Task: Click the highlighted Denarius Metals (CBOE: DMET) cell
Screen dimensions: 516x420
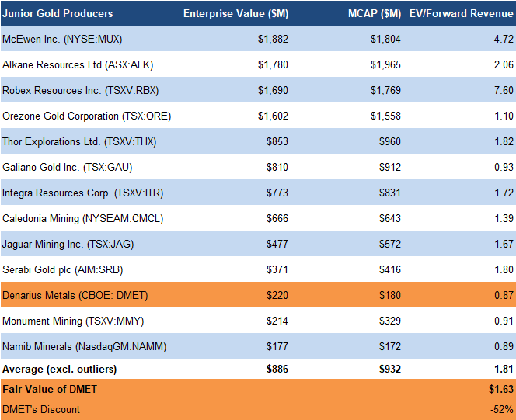Action: 75,295
